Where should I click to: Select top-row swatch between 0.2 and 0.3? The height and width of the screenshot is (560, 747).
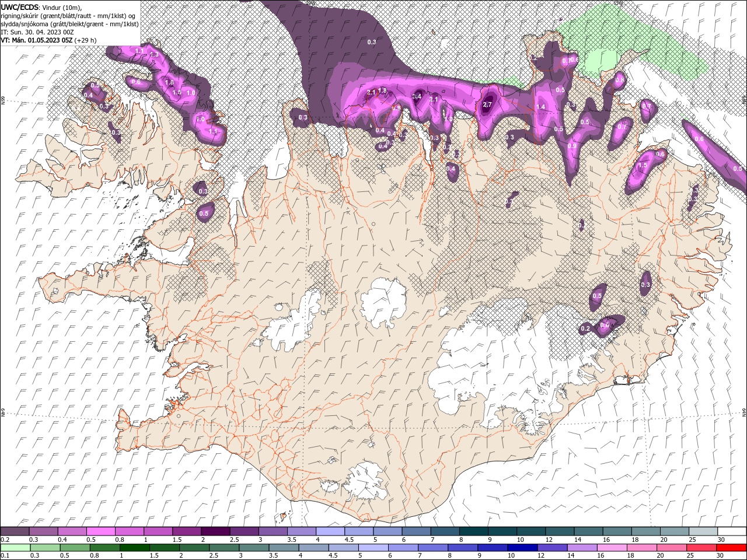15,531
